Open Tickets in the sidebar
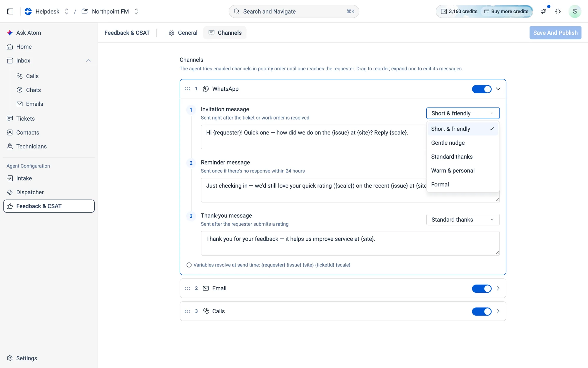The image size is (588, 368). click(x=49, y=119)
